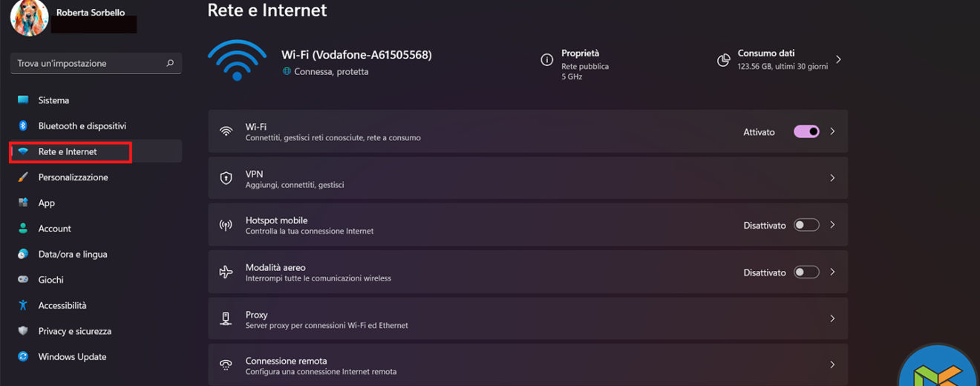Click the Roberta Sorbello profile picture

[29, 17]
